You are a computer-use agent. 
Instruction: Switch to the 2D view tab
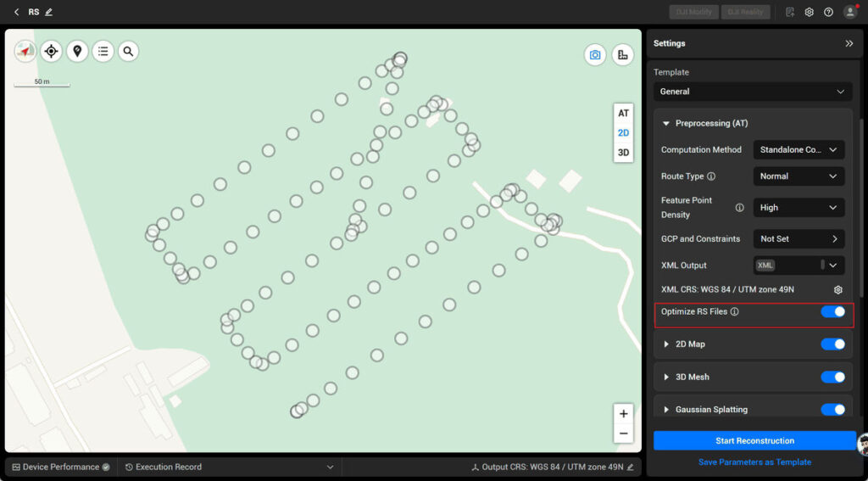(623, 133)
